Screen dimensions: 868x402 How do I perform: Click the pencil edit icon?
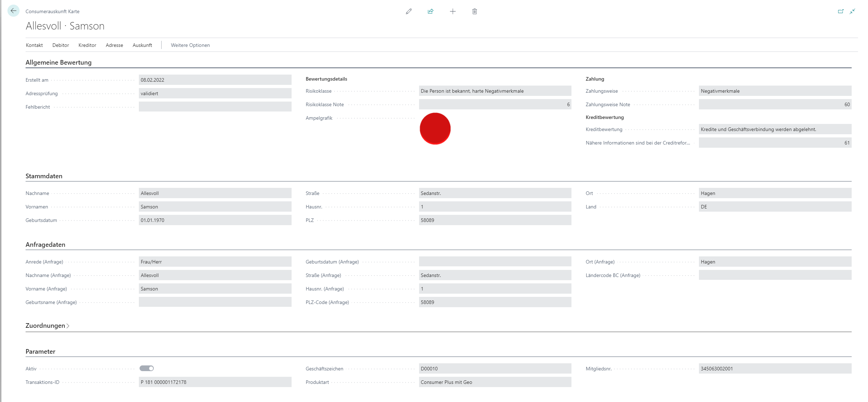coord(409,11)
